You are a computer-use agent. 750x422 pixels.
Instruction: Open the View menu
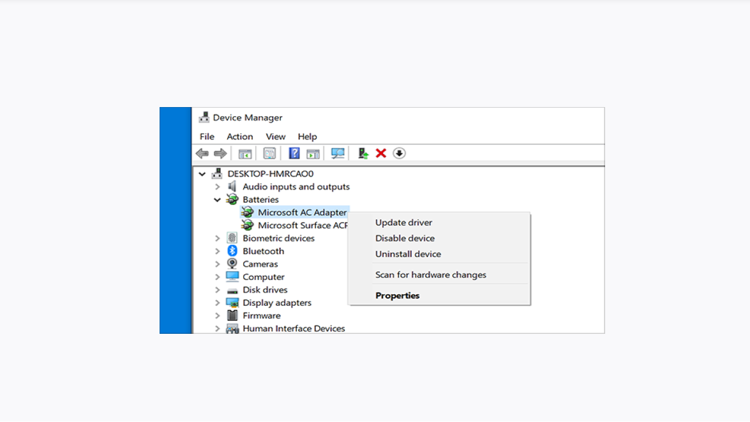(x=276, y=136)
